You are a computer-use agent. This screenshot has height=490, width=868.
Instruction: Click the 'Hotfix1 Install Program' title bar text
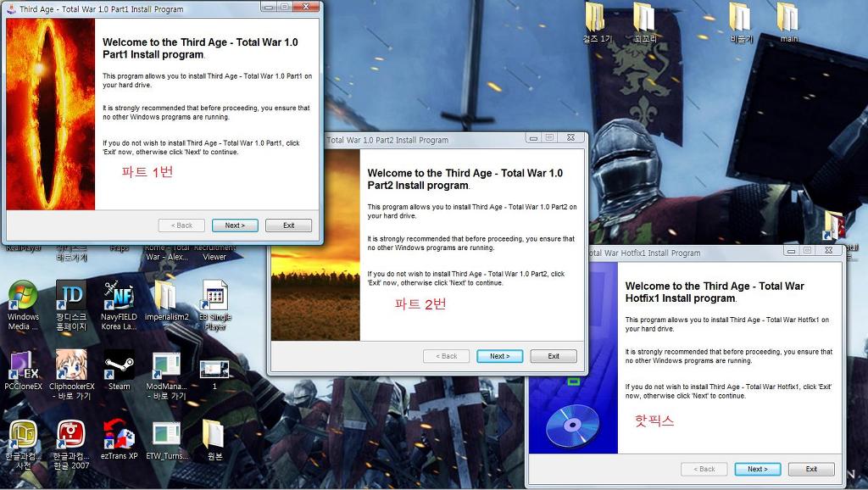[x=645, y=253]
